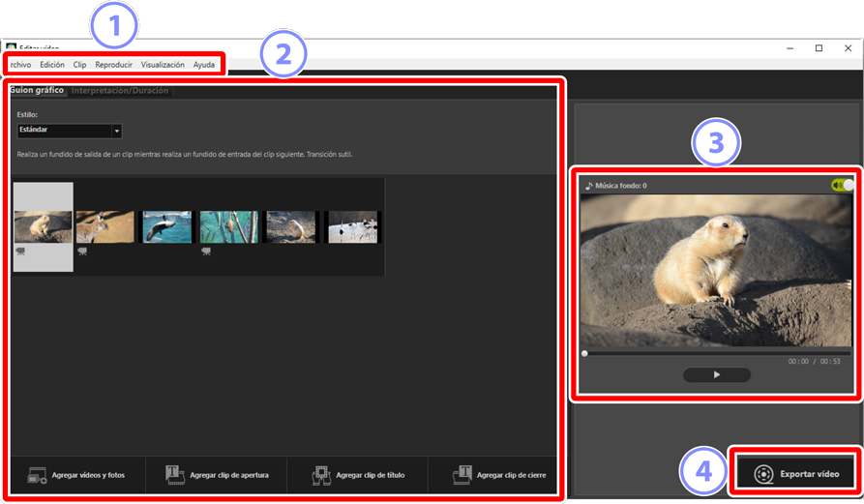The image size is (864, 504).
Task: Switch to Guion gráfico tab
Action: (x=37, y=90)
